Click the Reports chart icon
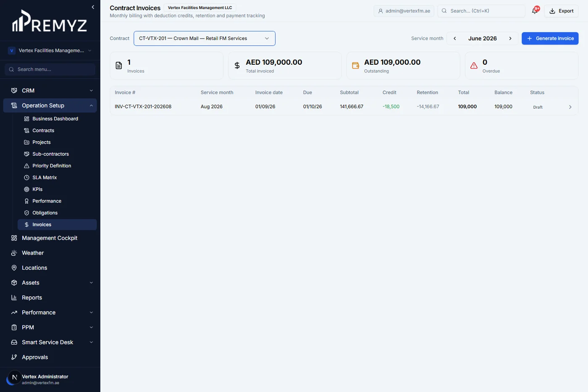 [14, 297]
